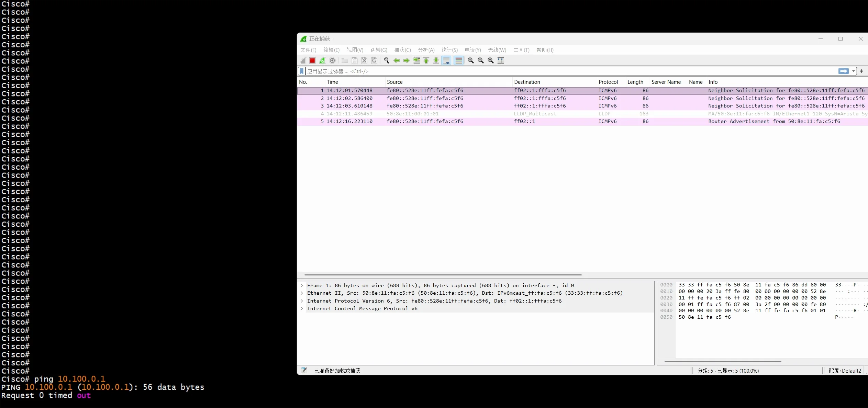The image size is (868, 408).
Task: Reload the capture file icon
Action: point(374,61)
